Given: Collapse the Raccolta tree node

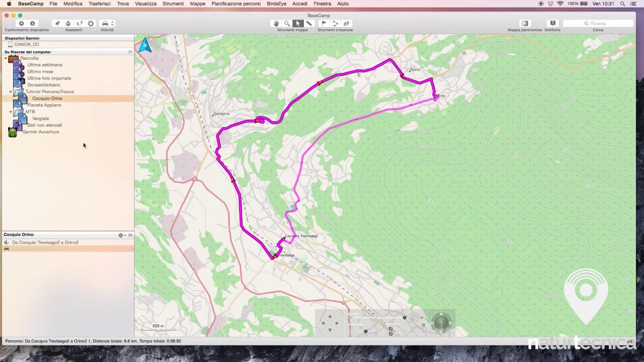Looking at the screenshot, I should [6, 58].
